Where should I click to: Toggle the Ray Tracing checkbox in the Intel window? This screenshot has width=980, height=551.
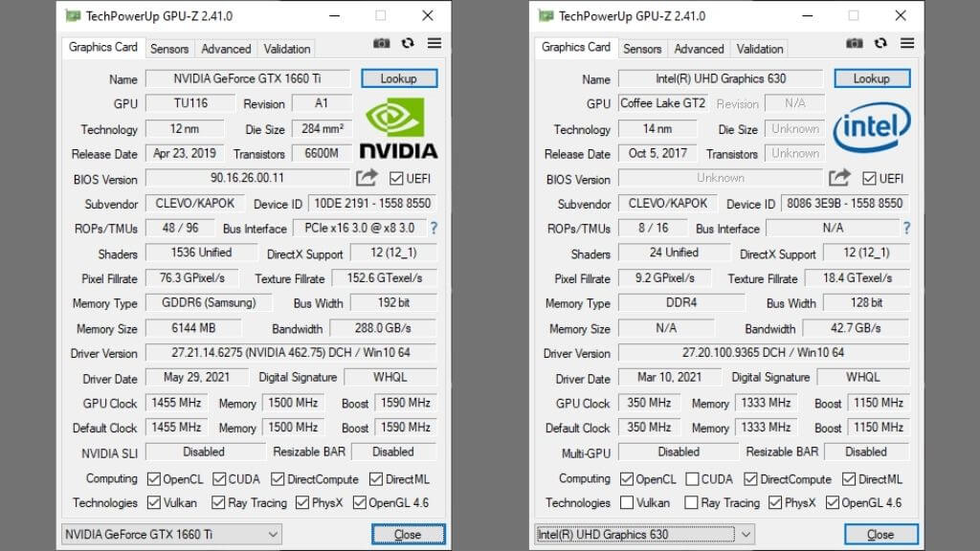coord(691,503)
